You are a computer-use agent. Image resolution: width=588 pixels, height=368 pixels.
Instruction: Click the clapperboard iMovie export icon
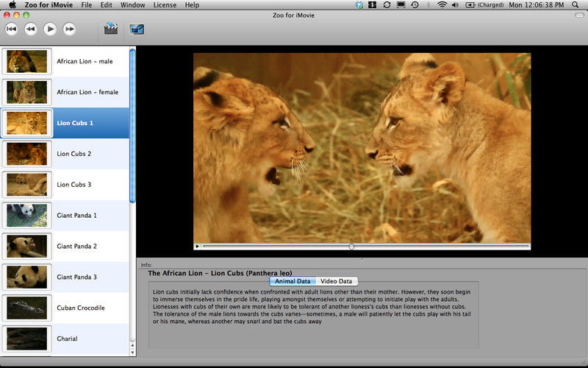(x=111, y=29)
